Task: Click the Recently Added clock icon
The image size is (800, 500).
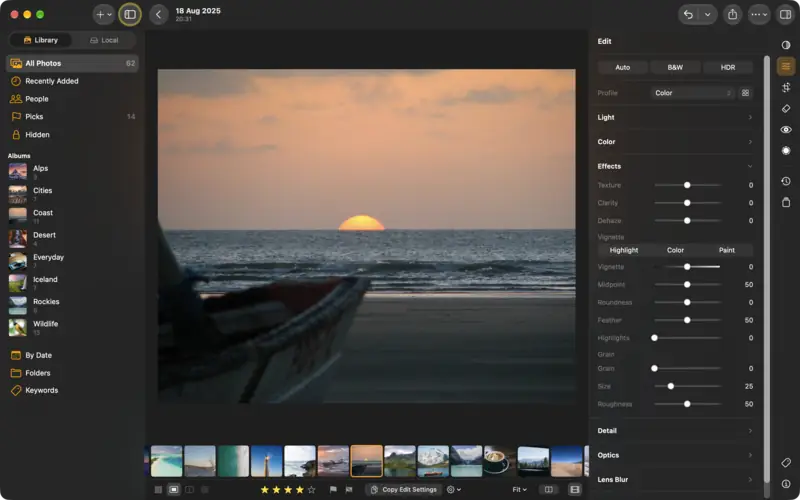Action: (16, 81)
